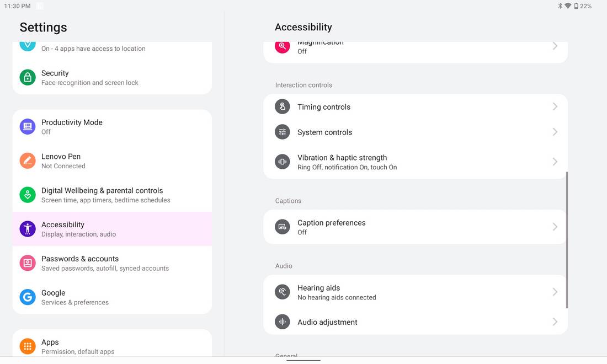This screenshot has height=364, width=607.
Task: Select the orange Lenovo Pen icon
Action: (28, 160)
